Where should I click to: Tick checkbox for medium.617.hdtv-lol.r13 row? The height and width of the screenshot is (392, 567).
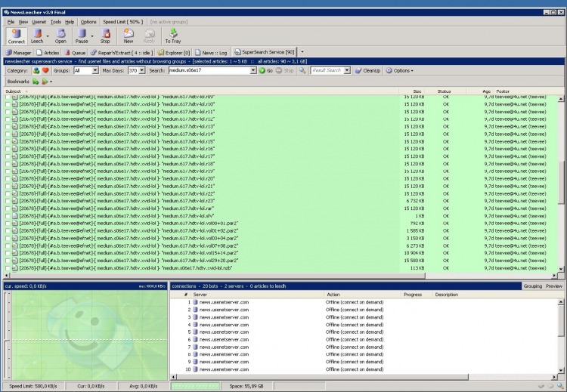pyautogui.click(x=8, y=127)
